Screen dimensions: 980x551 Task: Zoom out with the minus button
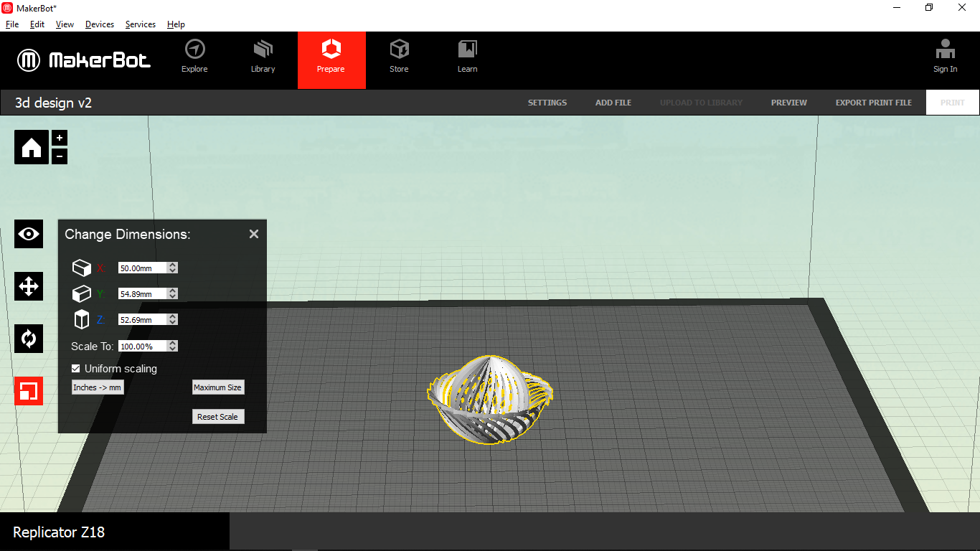(60, 156)
